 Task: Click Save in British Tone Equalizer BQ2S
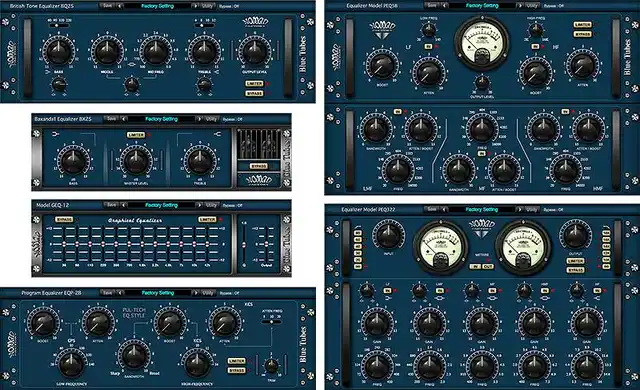107,6
